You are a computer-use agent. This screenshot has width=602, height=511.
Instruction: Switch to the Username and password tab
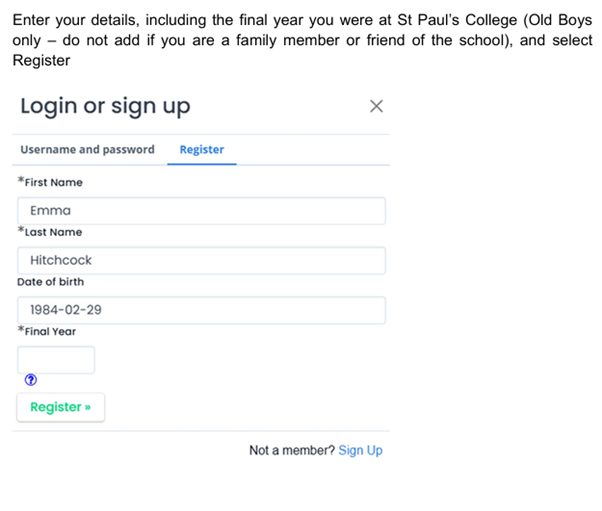[x=87, y=150]
